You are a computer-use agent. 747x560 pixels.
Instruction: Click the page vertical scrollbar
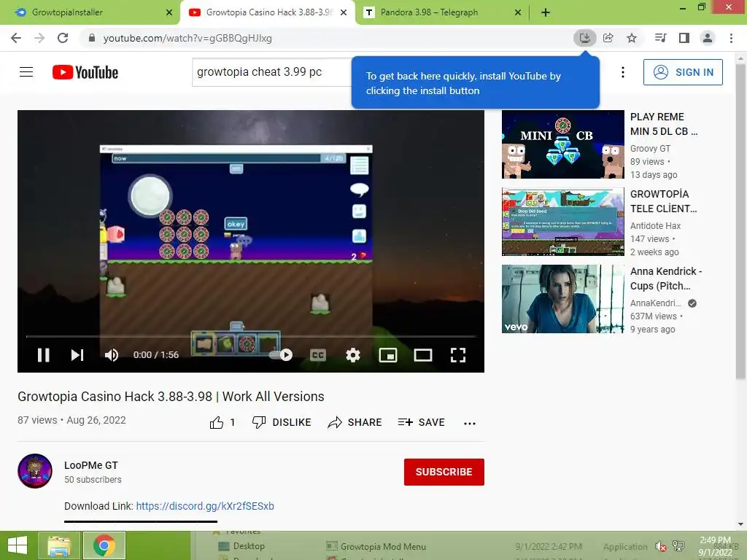(740, 222)
